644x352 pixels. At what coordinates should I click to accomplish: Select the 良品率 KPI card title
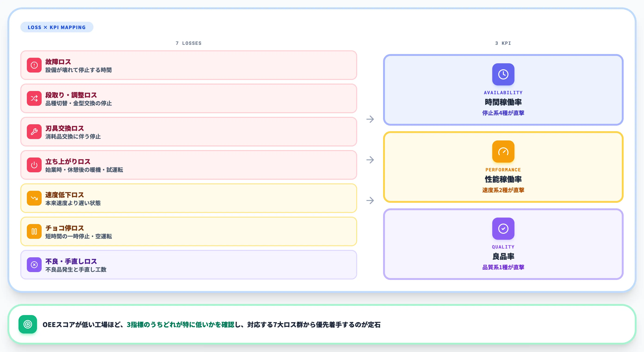(503, 256)
